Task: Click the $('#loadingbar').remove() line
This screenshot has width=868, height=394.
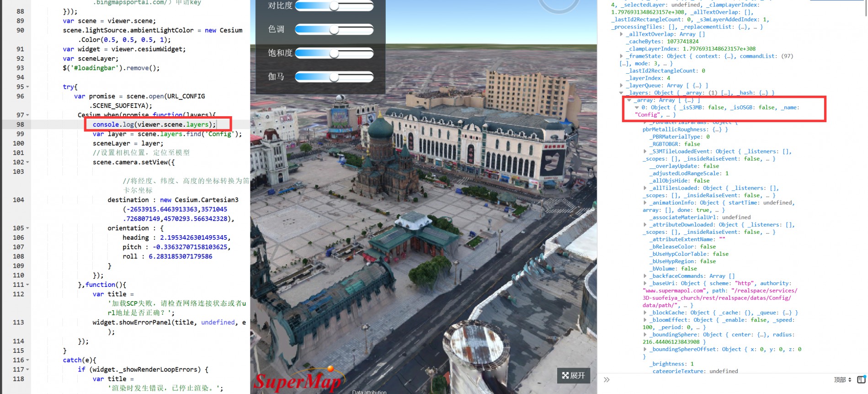Action: click(111, 68)
